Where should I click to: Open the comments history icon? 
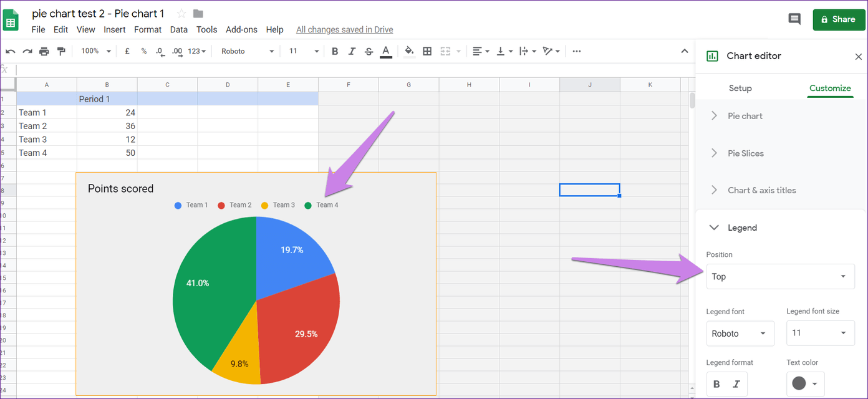(x=794, y=19)
